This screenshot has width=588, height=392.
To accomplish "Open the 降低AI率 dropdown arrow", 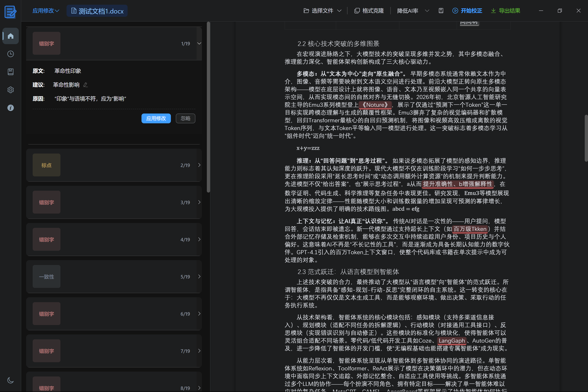I will [427, 11].
